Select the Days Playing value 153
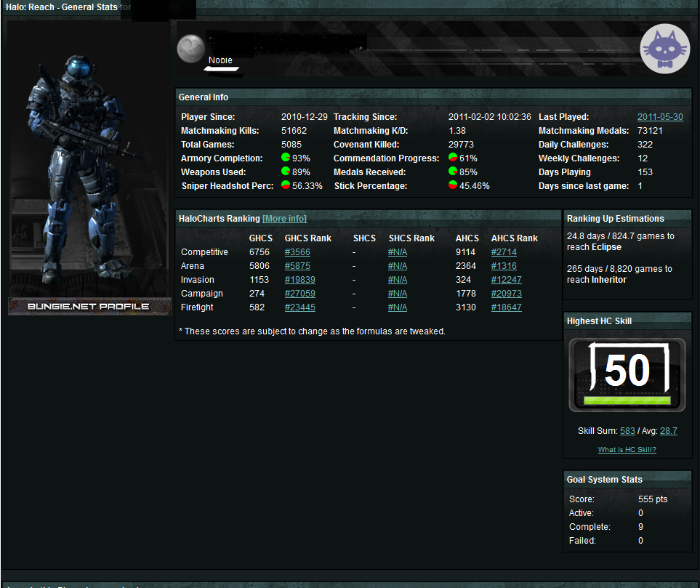The height and width of the screenshot is (588, 700). 645,172
